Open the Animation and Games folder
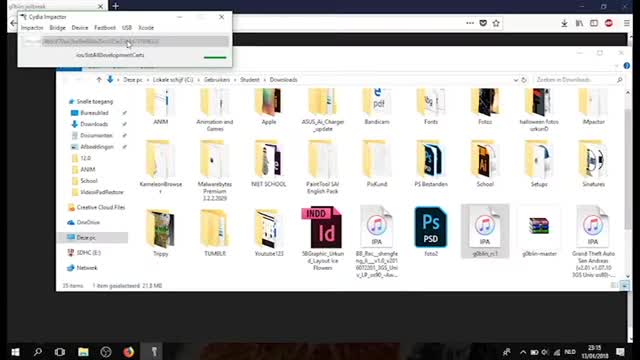The width and height of the screenshot is (640, 360). (x=215, y=110)
